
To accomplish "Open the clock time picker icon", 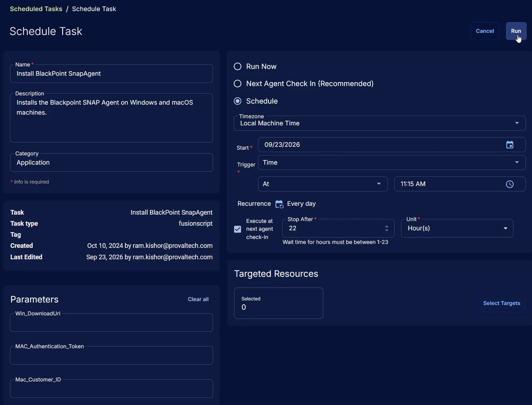I will click(510, 184).
